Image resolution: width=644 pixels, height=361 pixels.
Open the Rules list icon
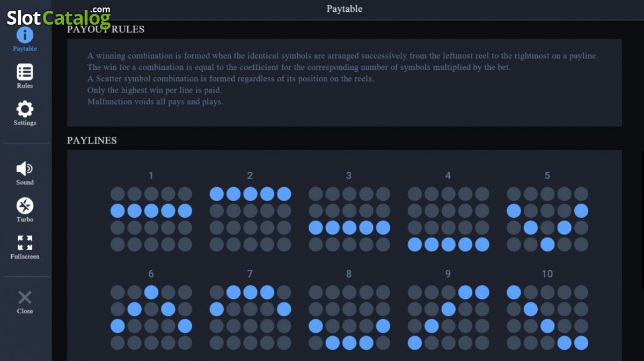coord(25,72)
